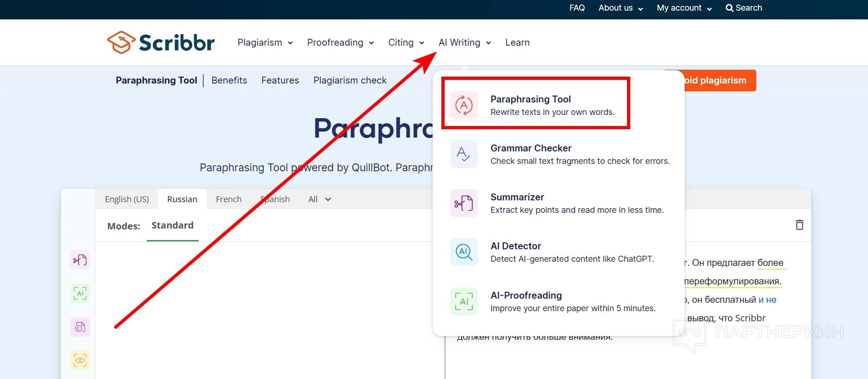The image size is (868, 379).
Task: Expand the All languages dropdown
Action: [x=319, y=199]
